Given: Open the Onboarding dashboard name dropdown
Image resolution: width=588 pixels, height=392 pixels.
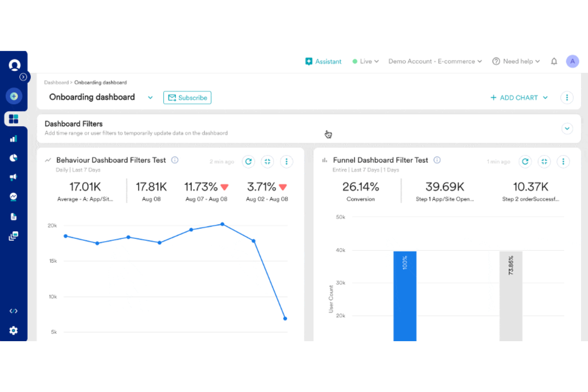Looking at the screenshot, I should (x=150, y=97).
